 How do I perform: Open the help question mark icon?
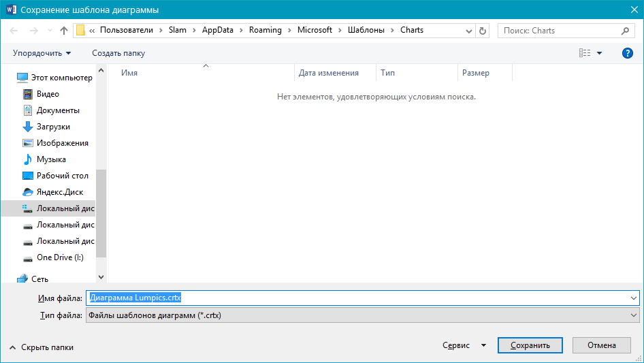coord(628,53)
